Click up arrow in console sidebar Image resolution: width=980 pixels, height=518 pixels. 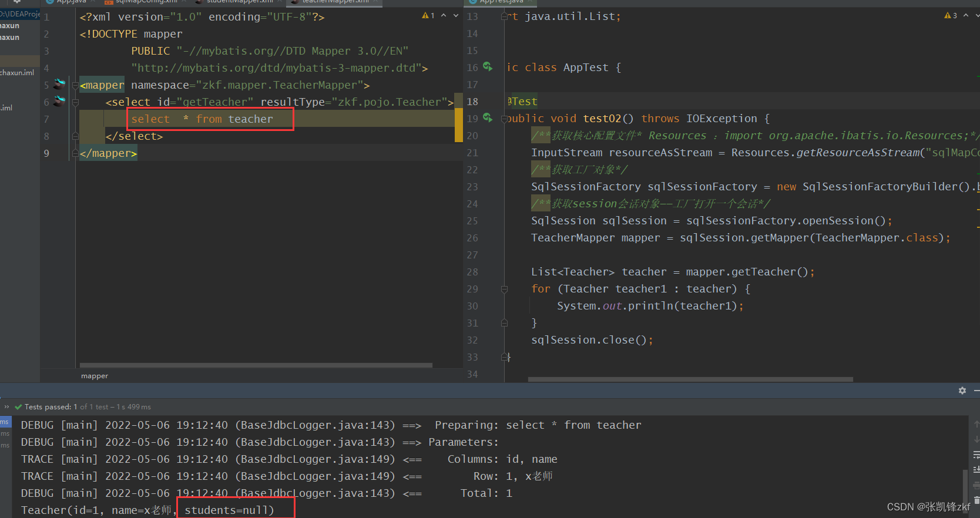[x=976, y=424]
